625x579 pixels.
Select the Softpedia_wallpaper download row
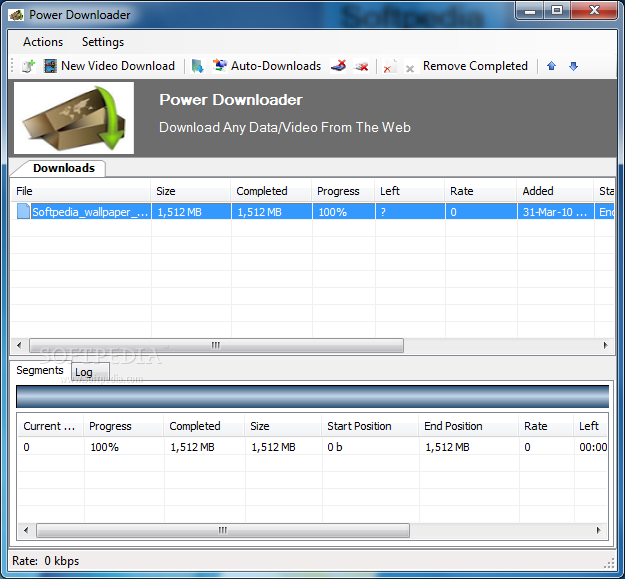pos(312,211)
